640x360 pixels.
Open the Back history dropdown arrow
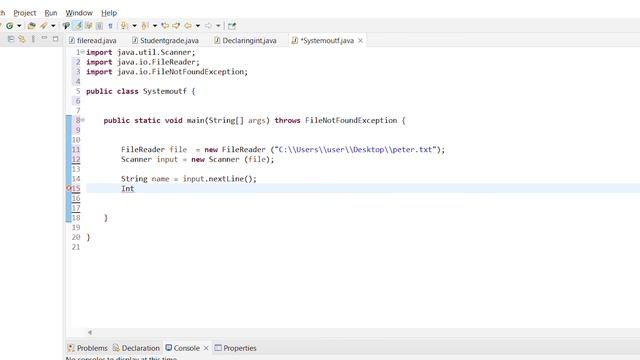(x=198, y=26)
